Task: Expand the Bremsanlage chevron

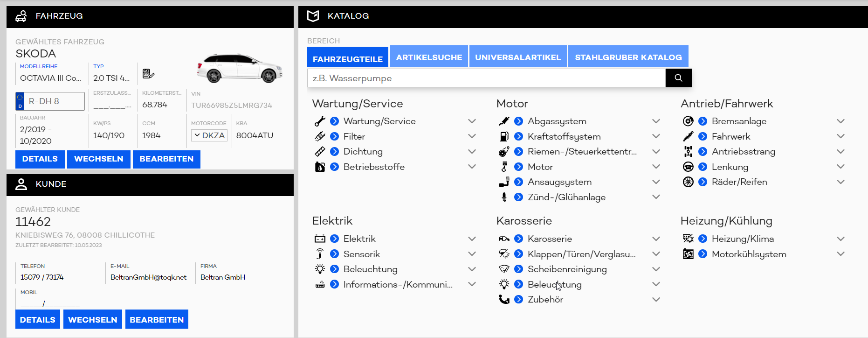Action: [840, 121]
